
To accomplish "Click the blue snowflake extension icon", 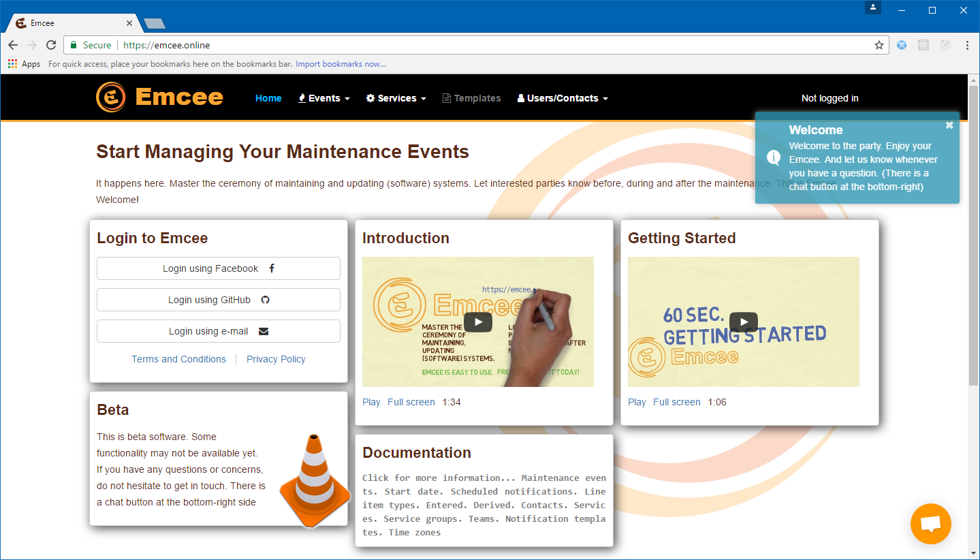I will pos(902,45).
